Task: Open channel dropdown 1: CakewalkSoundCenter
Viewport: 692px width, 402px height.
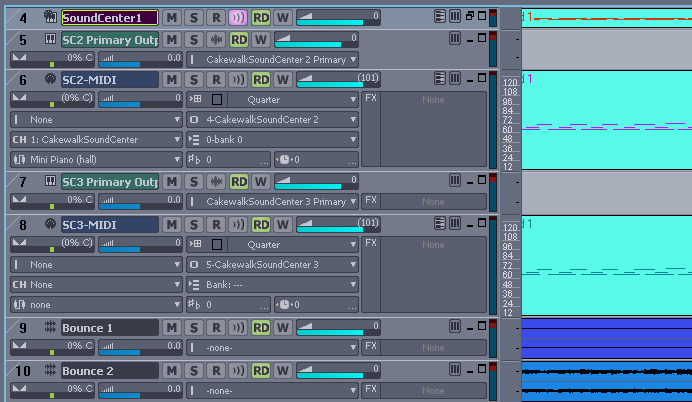Action: point(95,140)
